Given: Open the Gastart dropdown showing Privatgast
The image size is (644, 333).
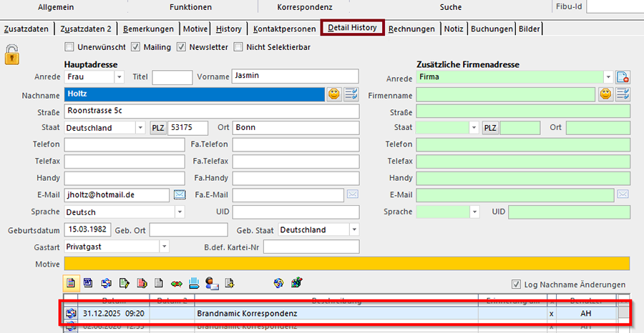Looking at the screenshot, I should click(164, 247).
